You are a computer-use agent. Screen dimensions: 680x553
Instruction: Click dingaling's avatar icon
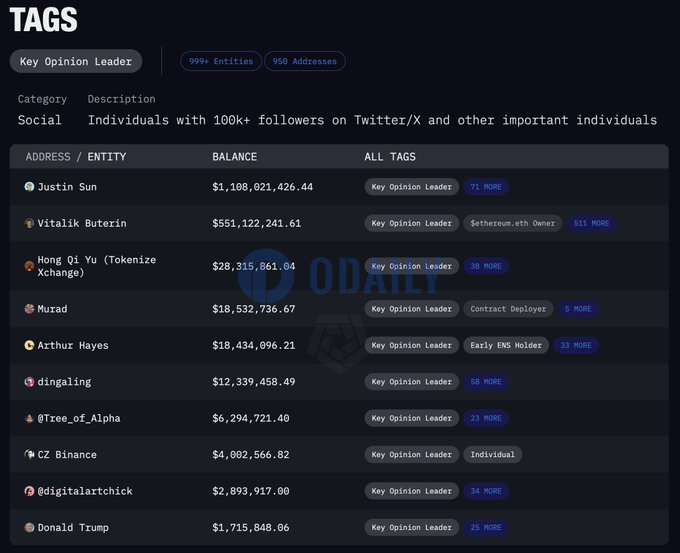click(x=29, y=382)
